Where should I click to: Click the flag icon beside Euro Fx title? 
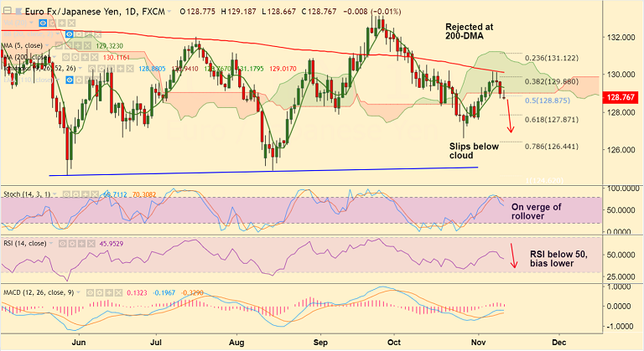(19, 12)
